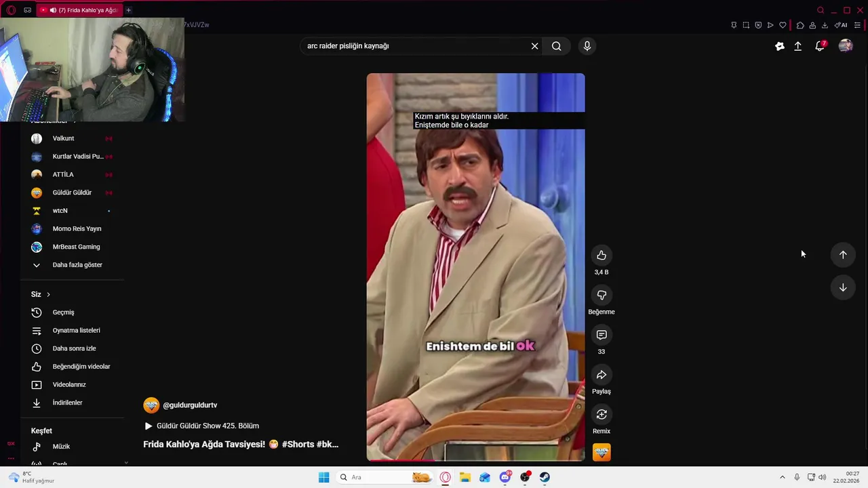Screen dimensions: 868x488
Task: Click the #Shorts hashtag in title
Action: click(x=298, y=445)
